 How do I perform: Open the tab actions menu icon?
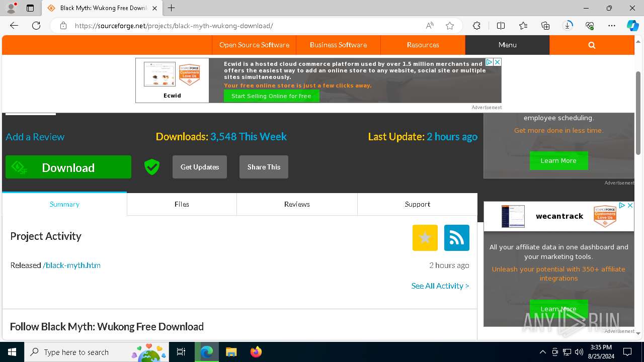pyautogui.click(x=30, y=8)
